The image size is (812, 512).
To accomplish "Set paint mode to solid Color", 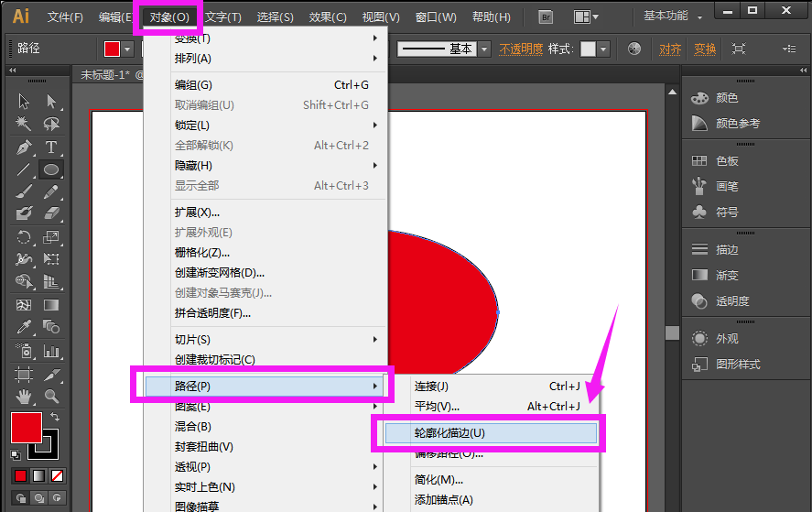I will (21, 475).
